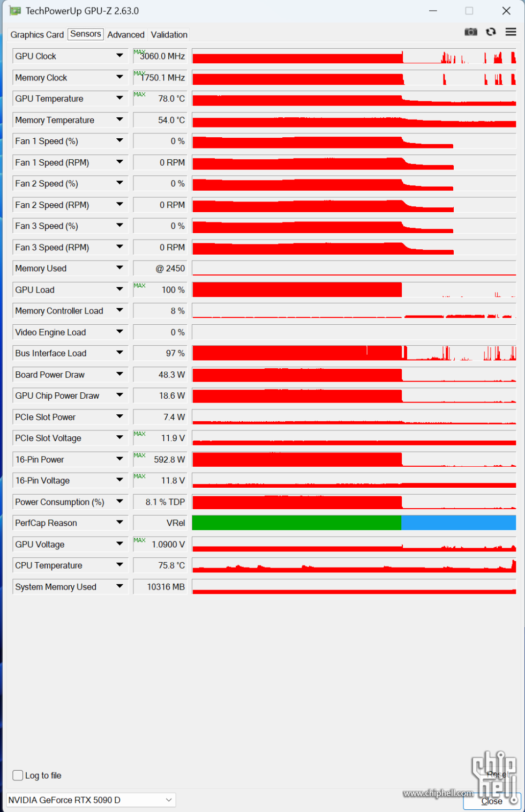Click the GPU Temperature history graph
Viewport: 525px width, 812px height.
[354, 99]
